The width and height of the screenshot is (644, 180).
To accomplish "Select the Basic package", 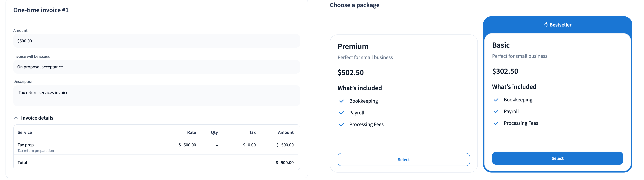I will 557,158.
